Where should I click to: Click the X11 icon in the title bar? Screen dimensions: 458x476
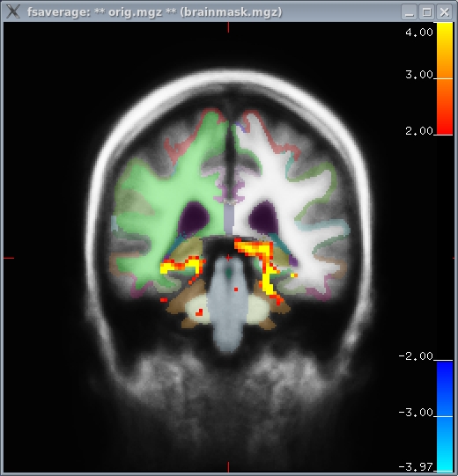point(13,11)
